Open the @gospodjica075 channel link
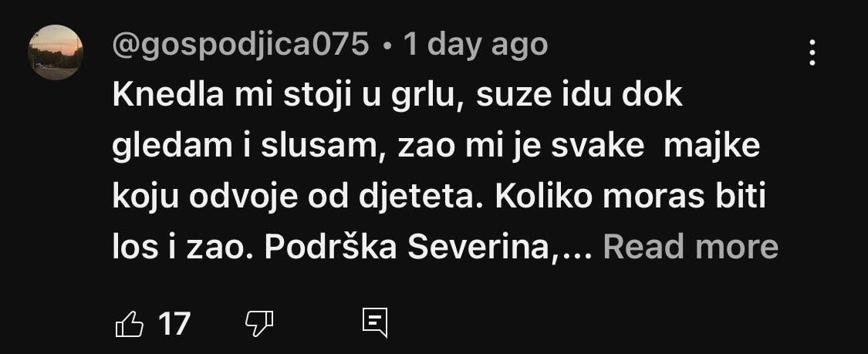Viewport: 868px width, 354px height. click(241, 44)
